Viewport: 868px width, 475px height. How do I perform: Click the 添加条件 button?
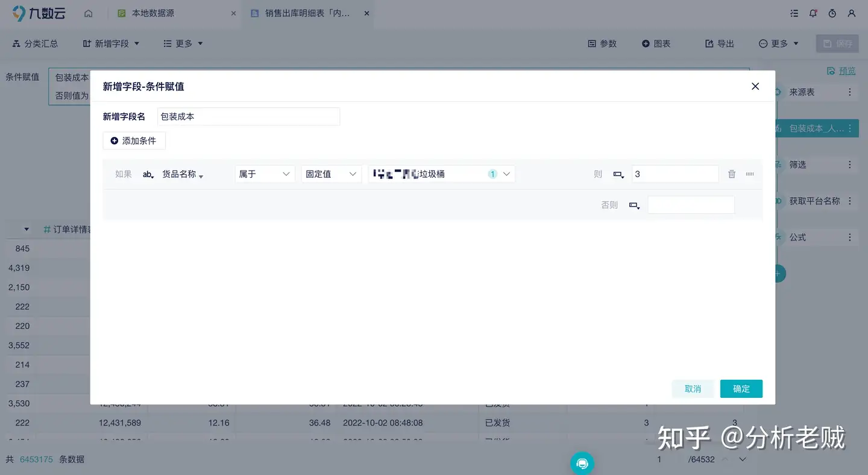[134, 140]
